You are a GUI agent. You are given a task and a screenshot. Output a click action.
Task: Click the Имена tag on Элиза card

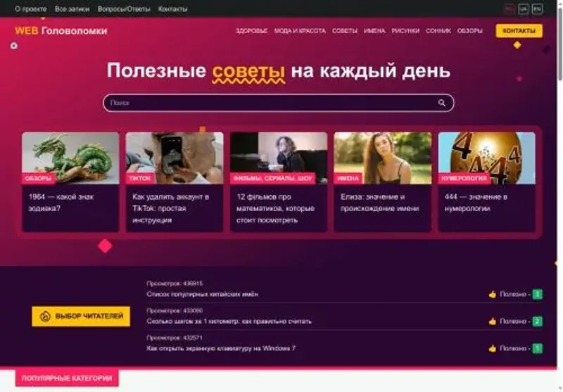(x=348, y=179)
